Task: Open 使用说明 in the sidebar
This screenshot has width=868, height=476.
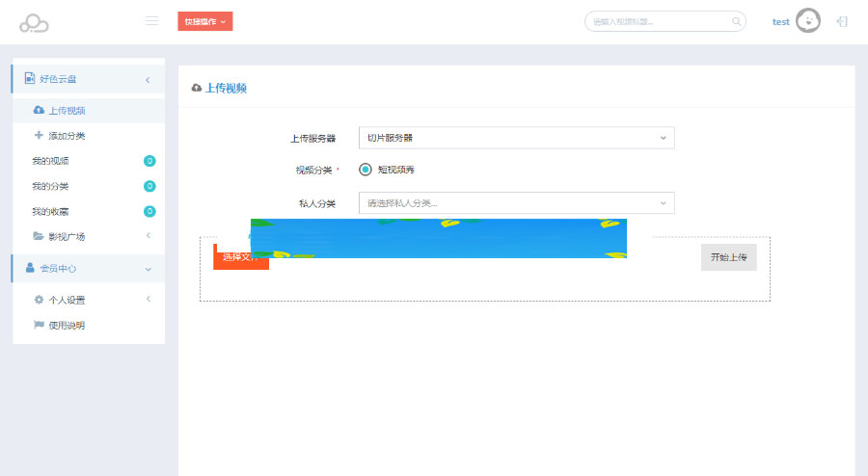Action: pos(67,326)
